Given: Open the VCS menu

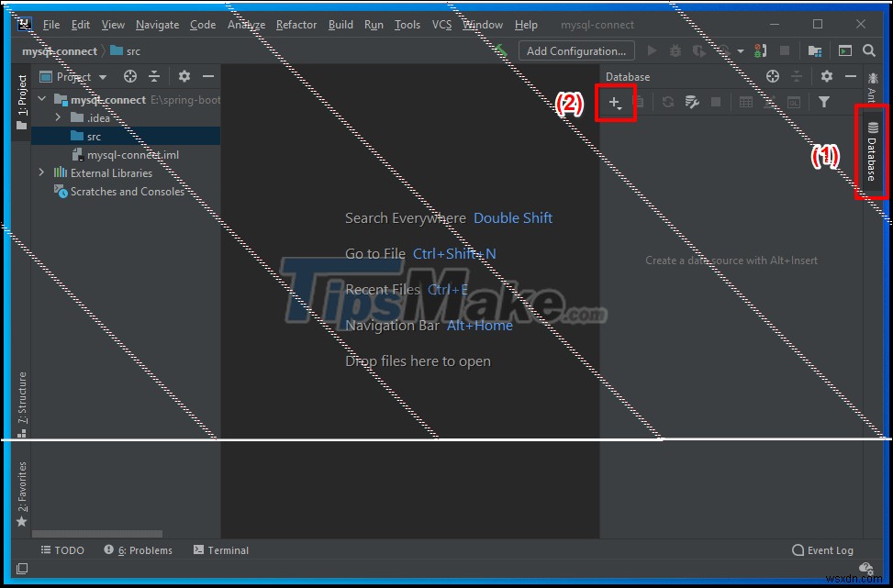Looking at the screenshot, I should click(441, 24).
